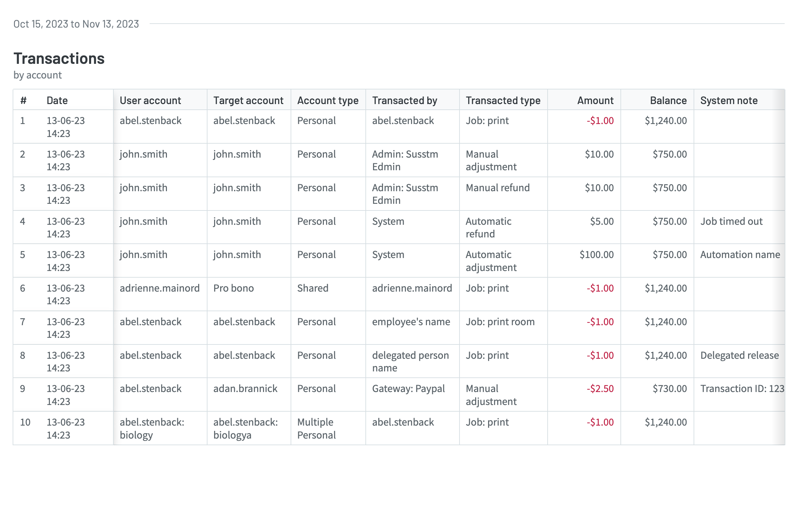The image size is (798, 532).
Task: Click the Date column header
Action: click(57, 100)
